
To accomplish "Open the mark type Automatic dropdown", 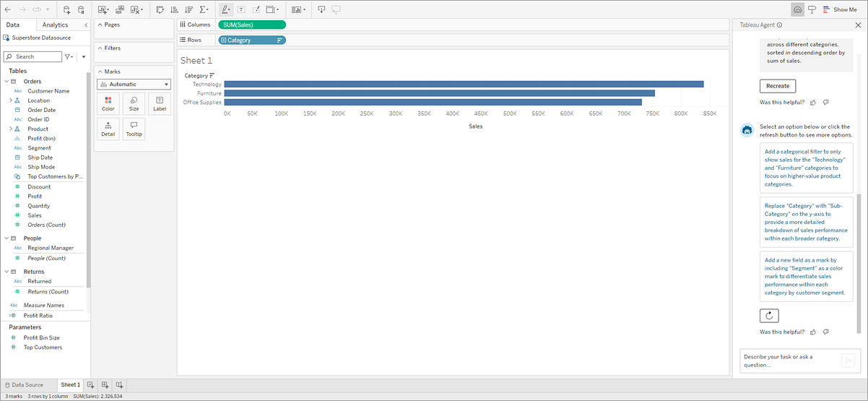I will tap(134, 85).
